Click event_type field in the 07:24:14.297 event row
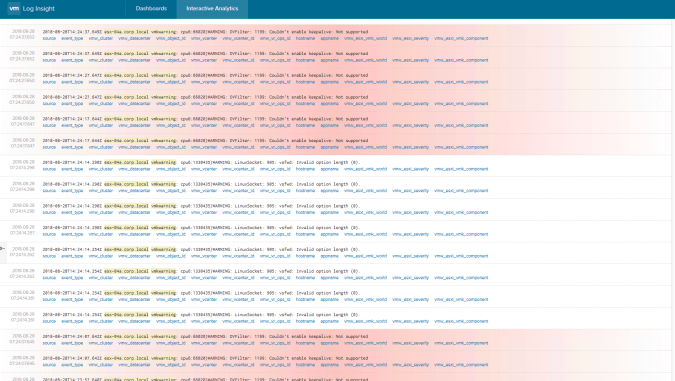This screenshot has width=675, height=381. pos(72,234)
